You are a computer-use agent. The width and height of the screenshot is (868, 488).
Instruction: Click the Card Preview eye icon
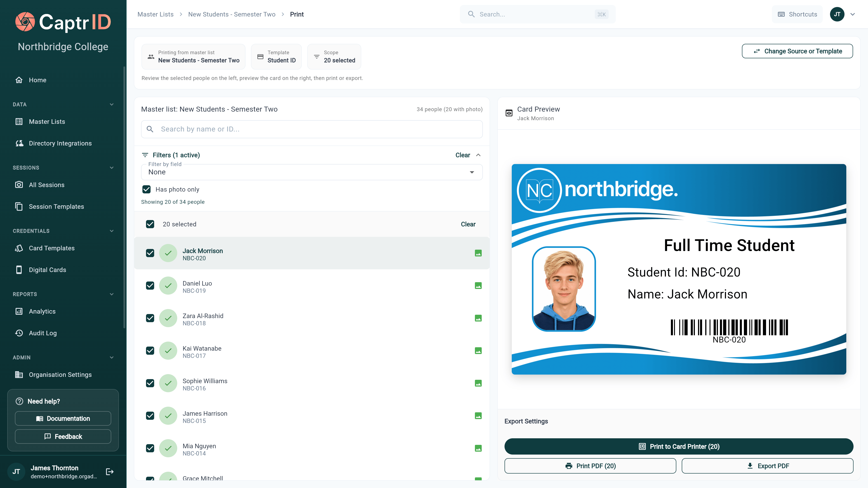pyautogui.click(x=509, y=113)
